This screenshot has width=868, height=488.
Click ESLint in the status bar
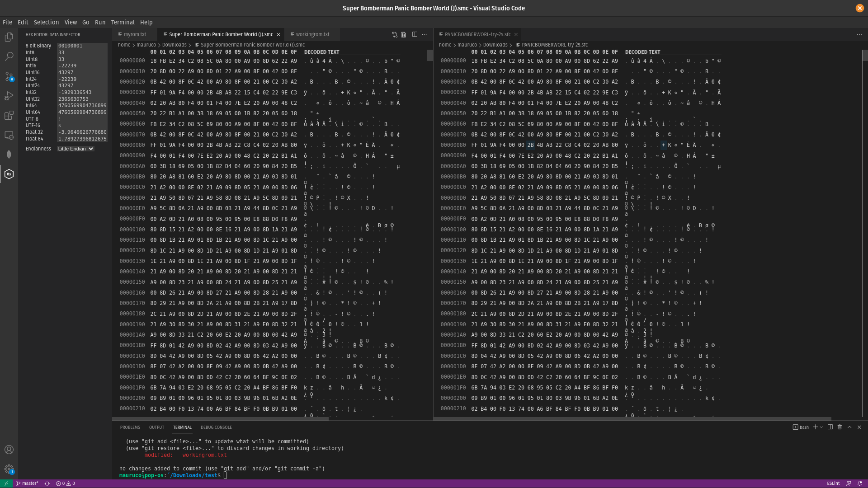click(833, 483)
